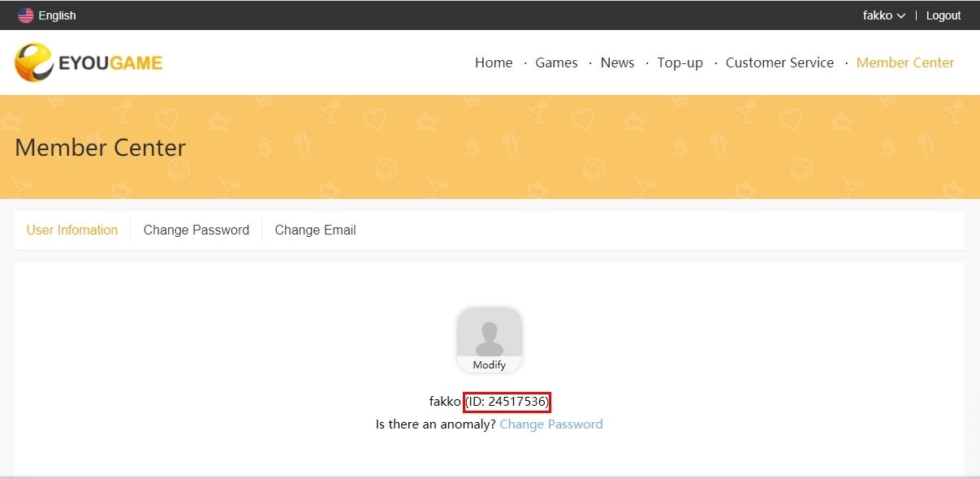Click the EYOUGAME logo
The image size is (980, 478).
tap(89, 62)
